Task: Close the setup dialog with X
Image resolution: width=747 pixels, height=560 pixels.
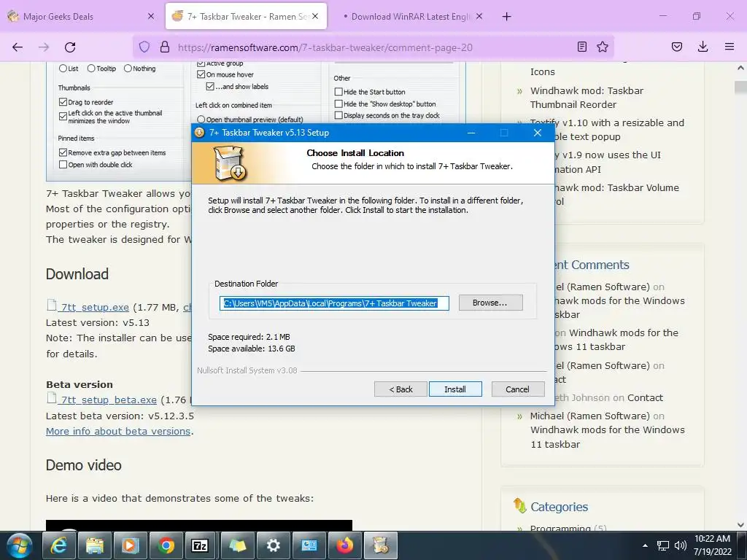Action: pos(538,133)
